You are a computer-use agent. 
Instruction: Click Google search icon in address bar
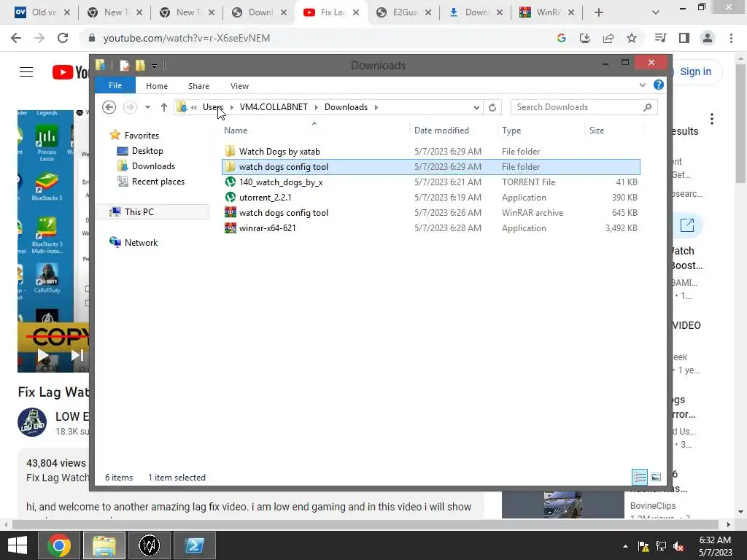point(562,38)
